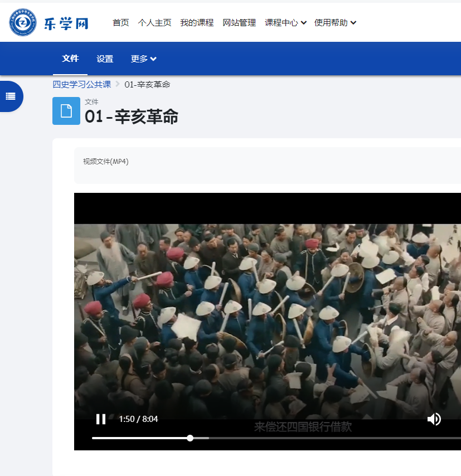The height and width of the screenshot is (476, 461).
Task: Mute the video via speaker icon
Action: (x=434, y=419)
